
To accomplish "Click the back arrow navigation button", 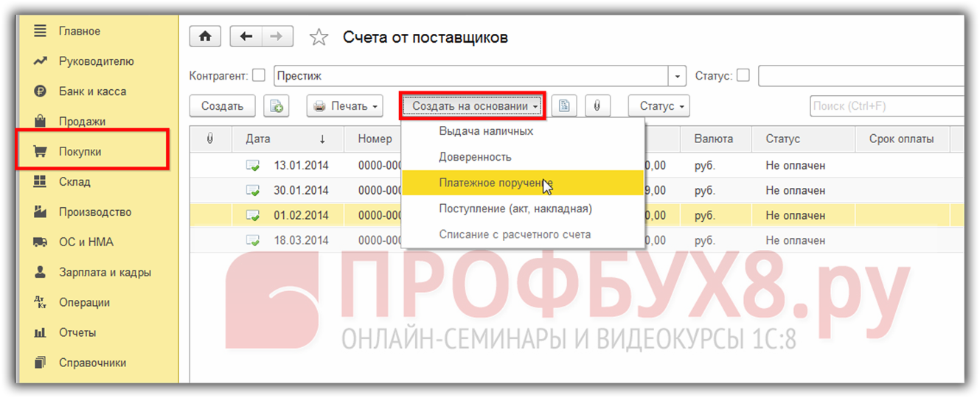I will click(246, 37).
